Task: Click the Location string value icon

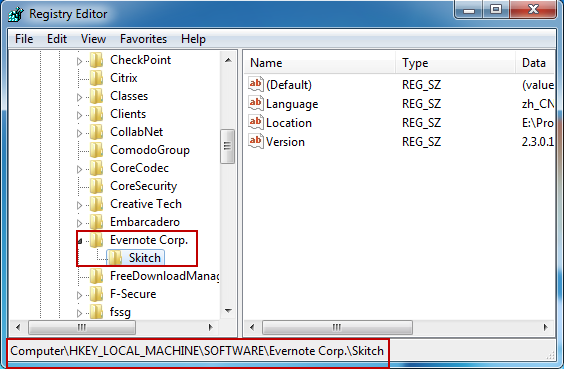Action: (256, 122)
